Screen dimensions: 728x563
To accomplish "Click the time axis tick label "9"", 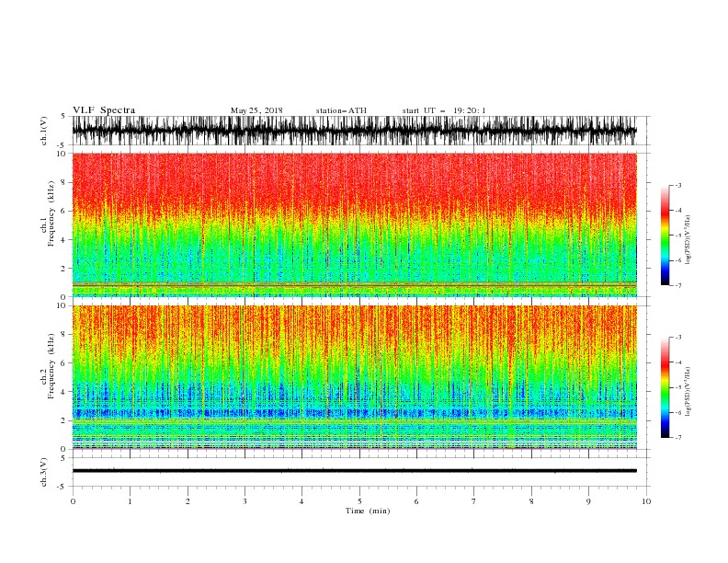I will [x=588, y=501].
